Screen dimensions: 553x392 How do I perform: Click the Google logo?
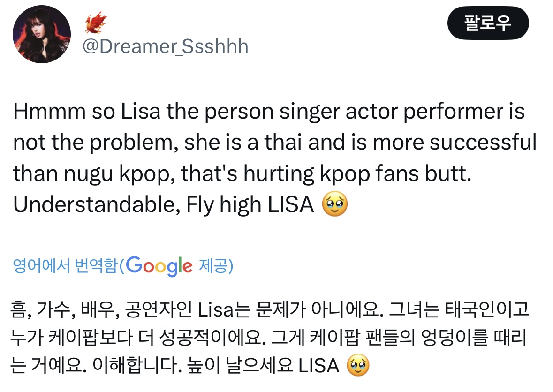click(159, 266)
